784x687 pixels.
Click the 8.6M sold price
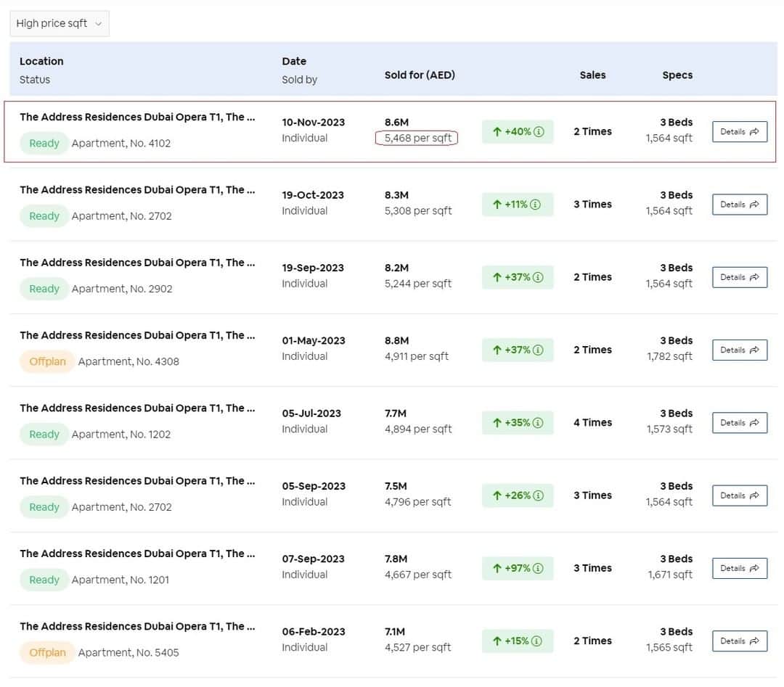pos(396,123)
